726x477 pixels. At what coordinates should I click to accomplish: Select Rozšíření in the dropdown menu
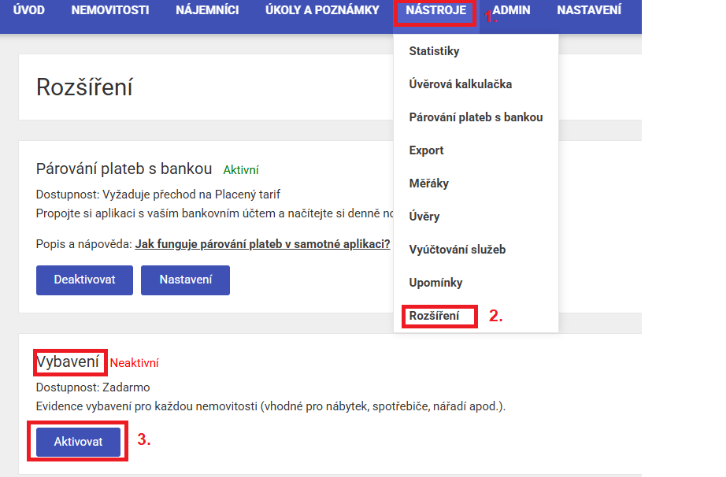pyautogui.click(x=435, y=316)
